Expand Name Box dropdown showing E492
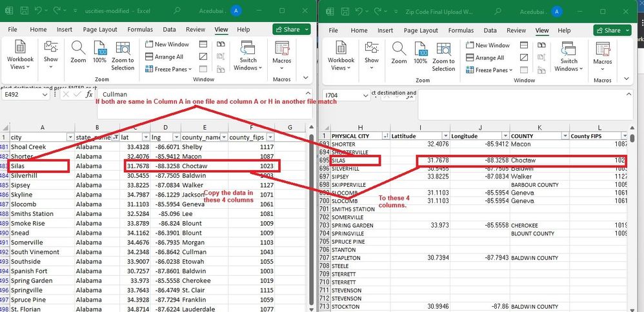 click(45, 94)
